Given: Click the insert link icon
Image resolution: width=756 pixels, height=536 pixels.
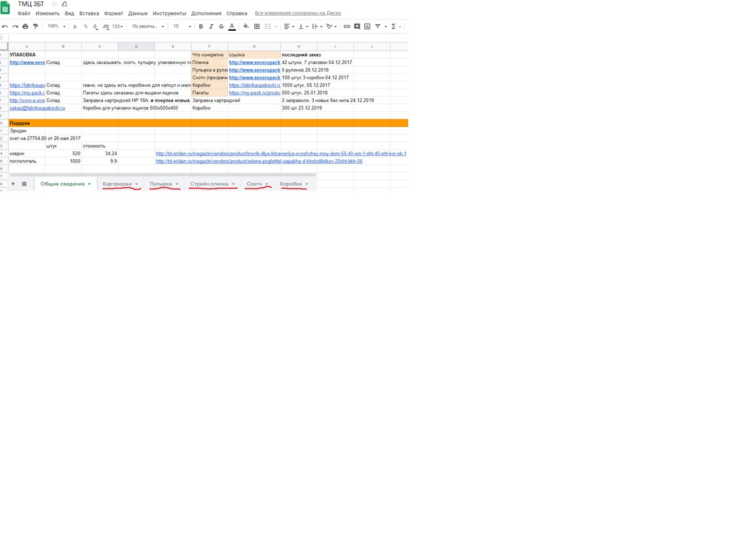Looking at the screenshot, I should tap(347, 27).
